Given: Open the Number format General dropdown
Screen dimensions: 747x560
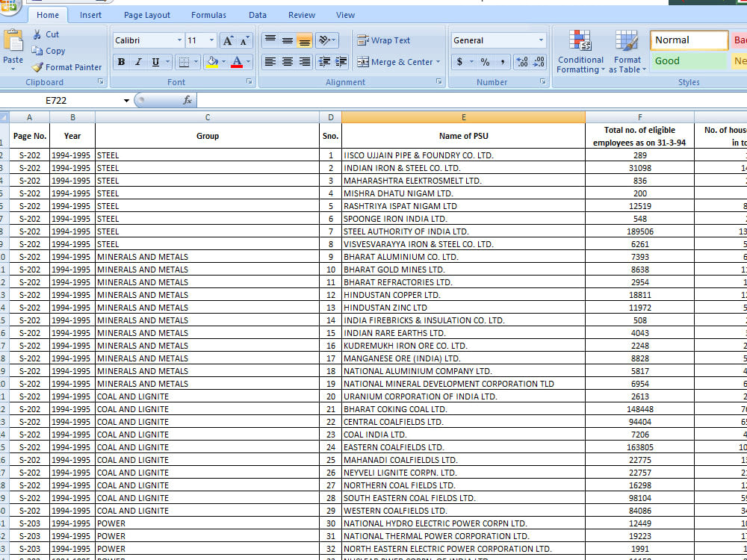Looking at the screenshot, I should click(541, 40).
